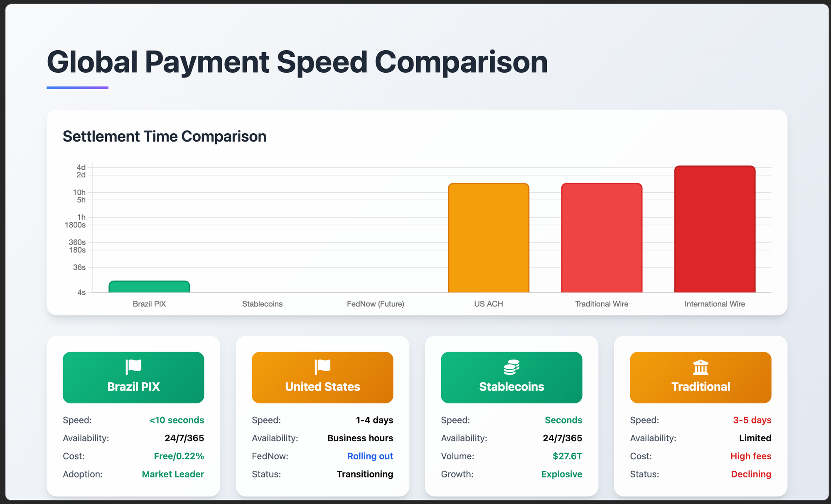Click the Brazil PIX axis label

pos(149,304)
